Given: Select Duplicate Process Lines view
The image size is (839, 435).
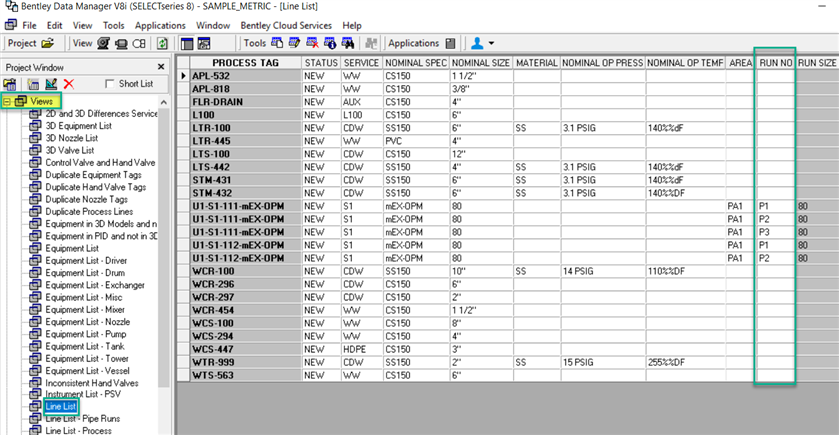Looking at the screenshot, I should pyautogui.click(x=89, y=211).
